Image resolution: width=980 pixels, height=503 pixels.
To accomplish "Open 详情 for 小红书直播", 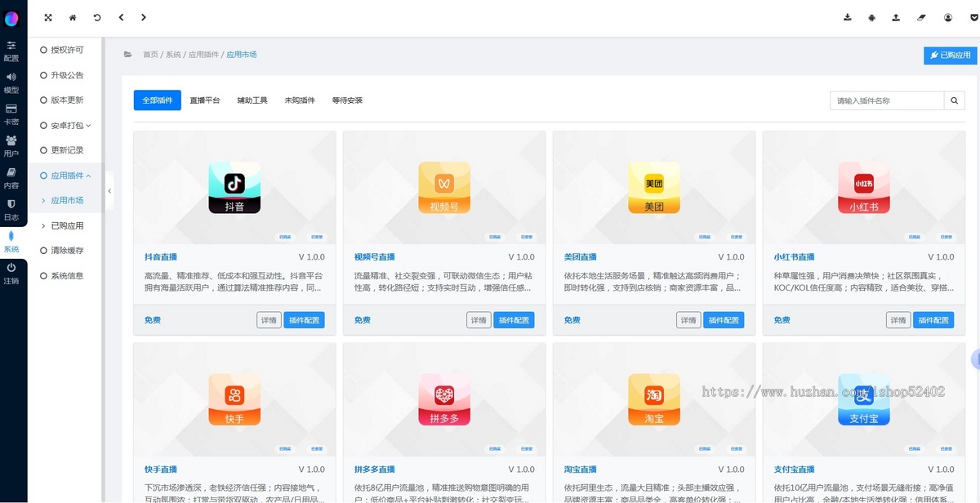I will click(898, 320).
